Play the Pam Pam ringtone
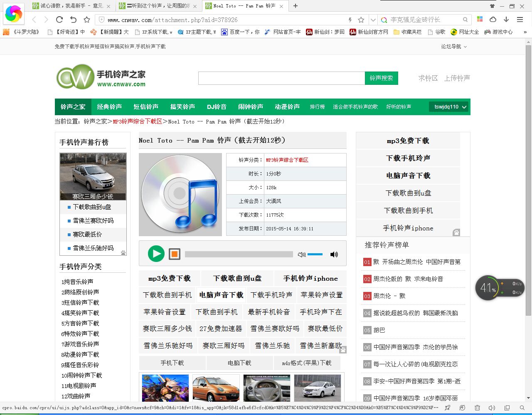The width and height of the screenshot is (532, 415). click(156, 254)
